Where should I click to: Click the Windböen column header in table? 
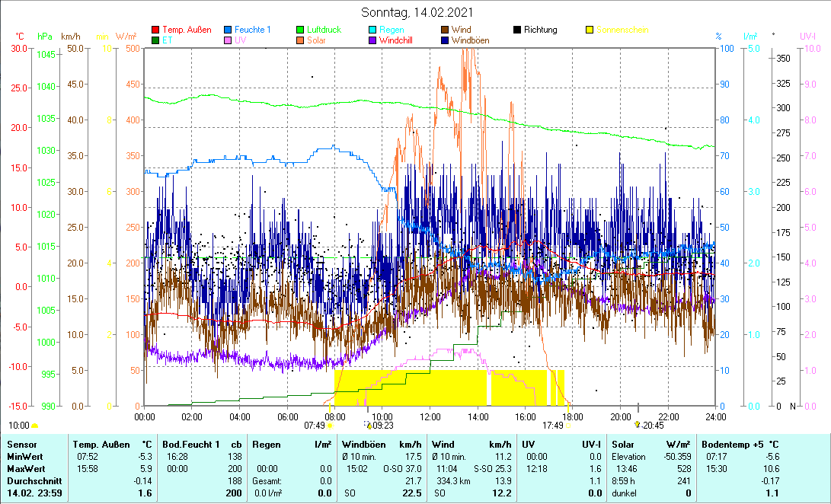[363, 444]
